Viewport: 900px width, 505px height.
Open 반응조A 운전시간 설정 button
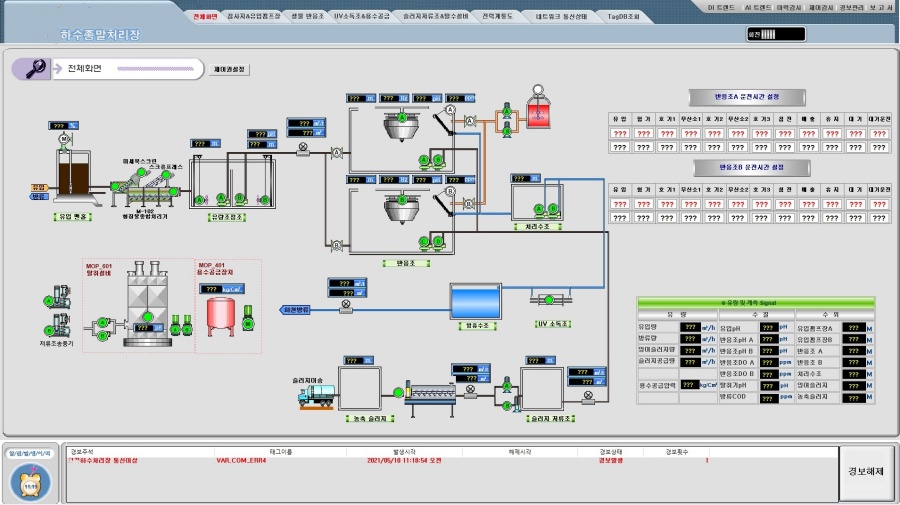tap(747, 97)
